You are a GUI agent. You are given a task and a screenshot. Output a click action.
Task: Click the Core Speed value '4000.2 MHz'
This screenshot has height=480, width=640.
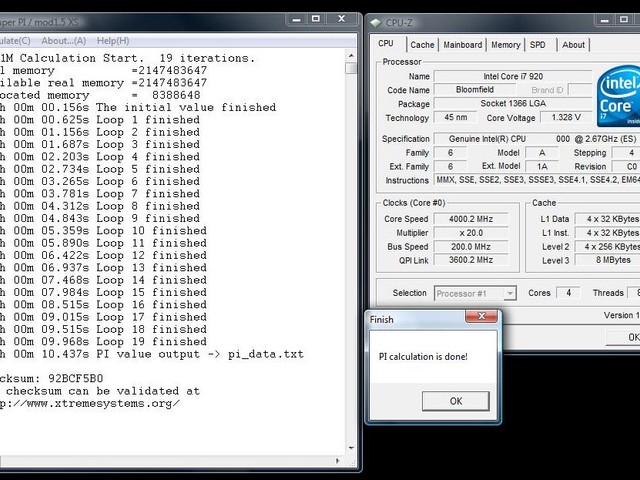[x=471, y=219]
